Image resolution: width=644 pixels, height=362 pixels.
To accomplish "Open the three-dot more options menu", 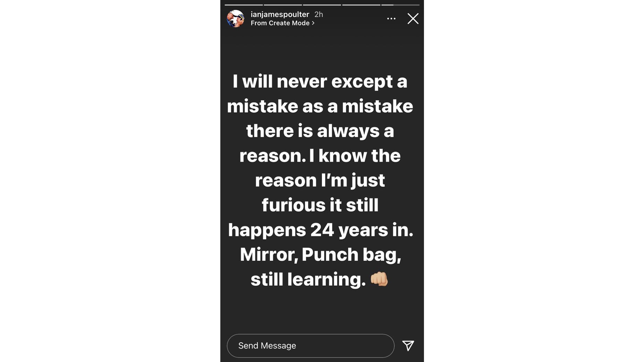I will pos(391,19).
